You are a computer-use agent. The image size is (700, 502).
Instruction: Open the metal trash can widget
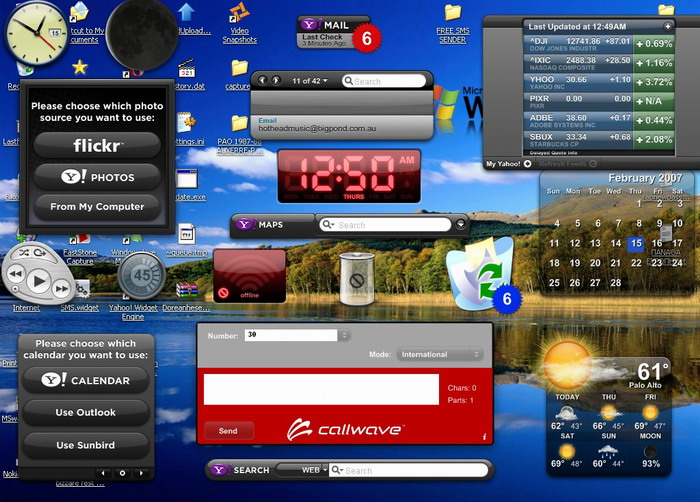[357, 278]
